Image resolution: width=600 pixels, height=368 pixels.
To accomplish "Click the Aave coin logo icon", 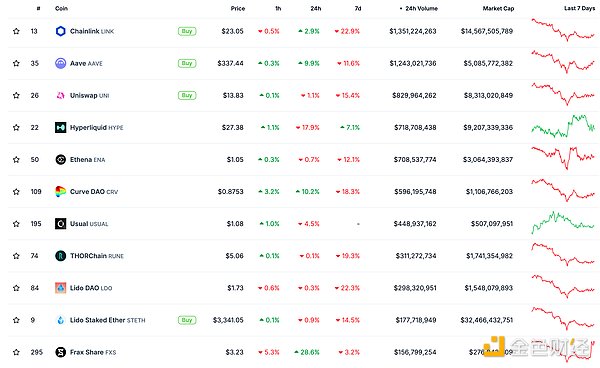I will [x=60, y=63].
